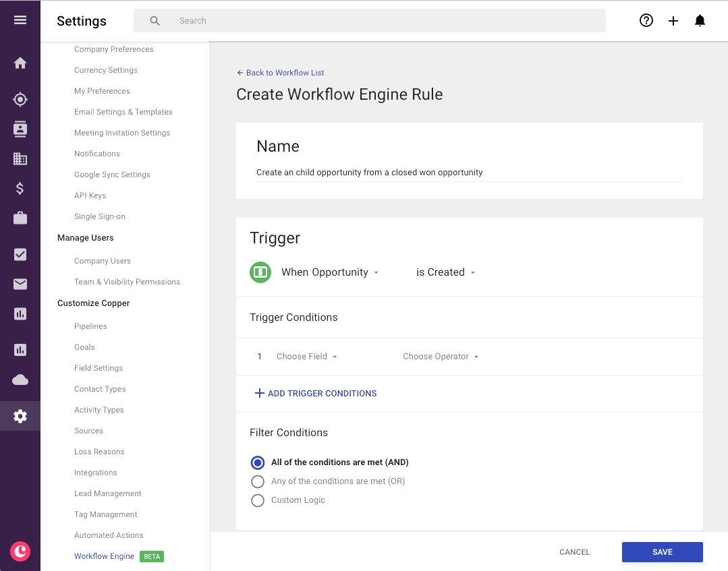The width and height of the screenshot is (728, 571).
Task: Open the People contacts icon
Action: coord(20,129)
